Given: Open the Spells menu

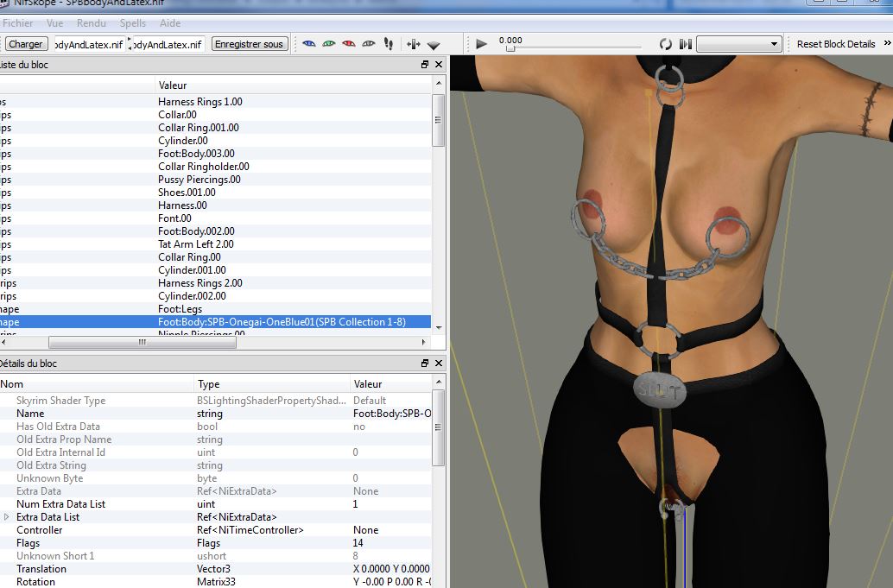Looking at the screenshot, I should tap(133, 23).
